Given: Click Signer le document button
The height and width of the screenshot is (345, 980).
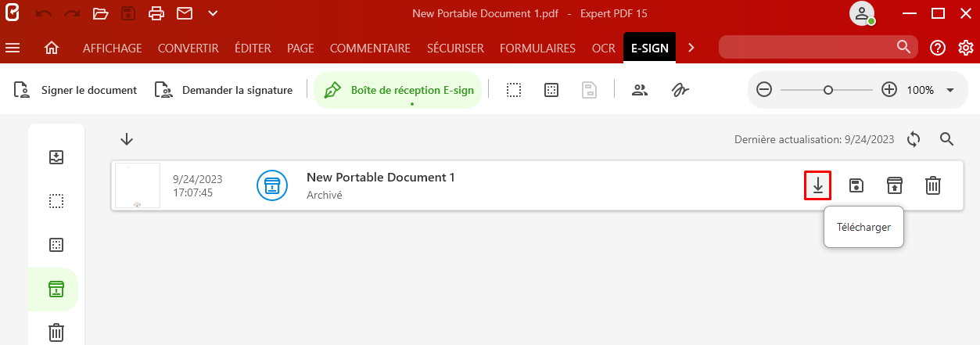Looking at the screenshot, I should 75,90.
